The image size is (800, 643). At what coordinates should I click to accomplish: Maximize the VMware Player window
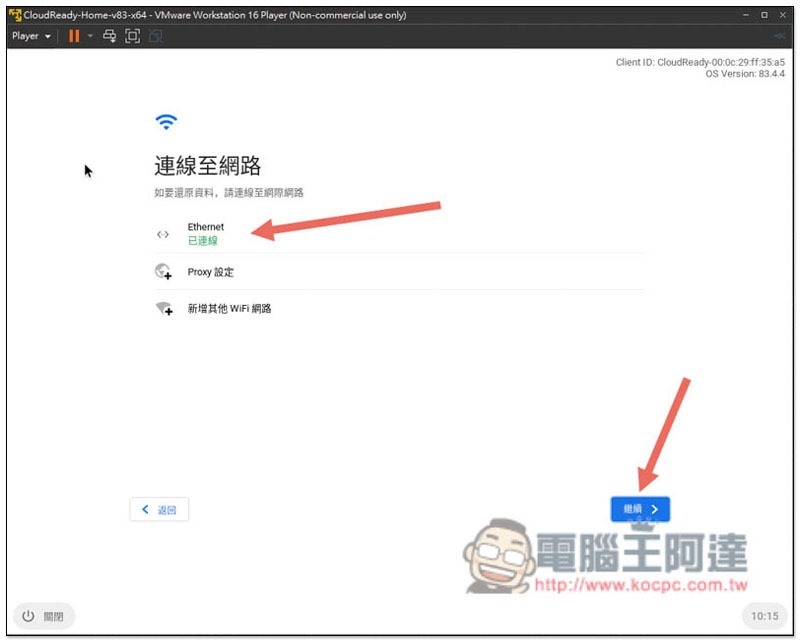(x=764, y=15)
